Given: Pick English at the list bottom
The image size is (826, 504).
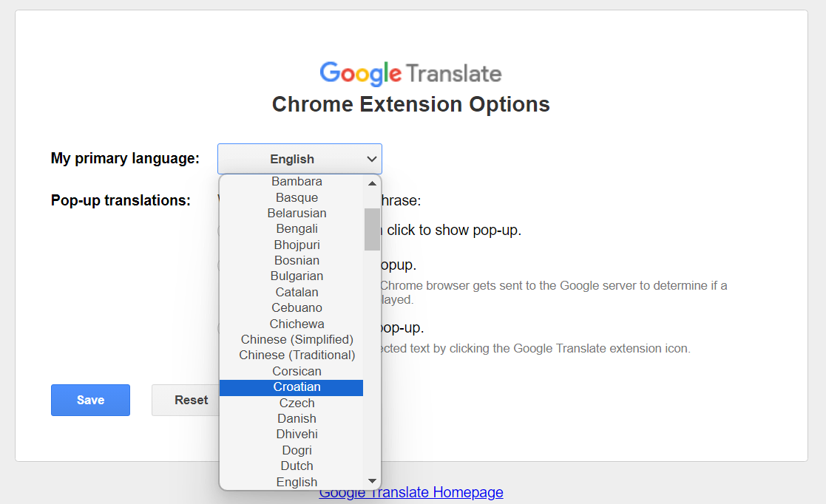Looking at the screenshot, I should [x=297, y=482].
